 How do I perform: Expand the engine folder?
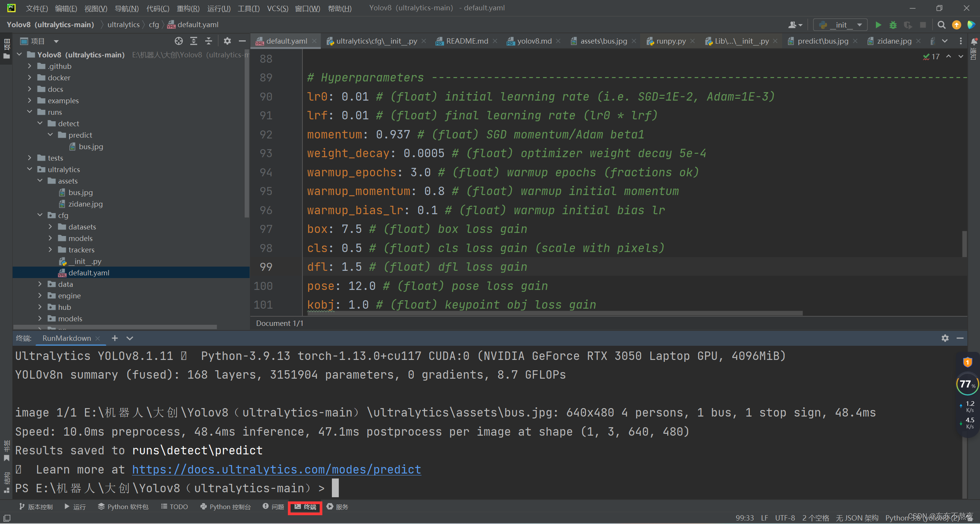[x=40, y=295]
